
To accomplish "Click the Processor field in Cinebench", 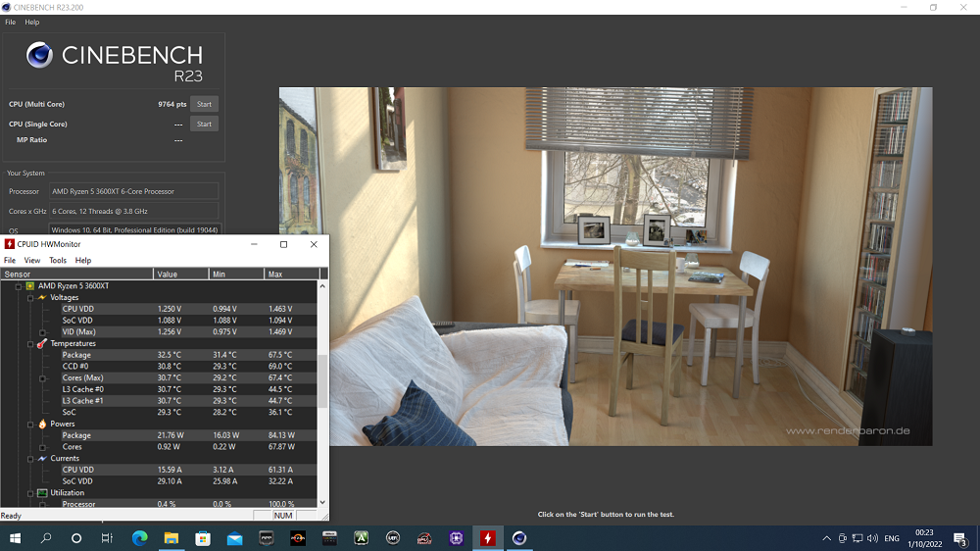I will (133, 191).
